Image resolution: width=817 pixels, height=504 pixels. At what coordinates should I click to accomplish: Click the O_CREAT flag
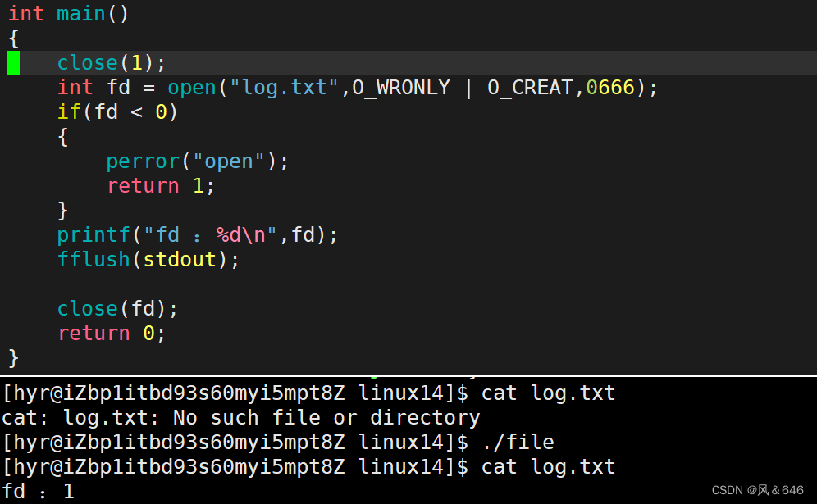[x=530, y=88]
